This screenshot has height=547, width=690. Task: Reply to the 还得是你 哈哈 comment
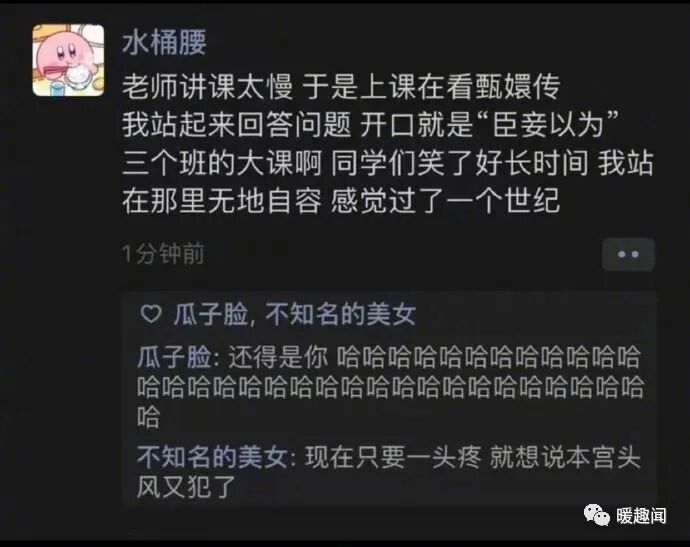point(389,387)
